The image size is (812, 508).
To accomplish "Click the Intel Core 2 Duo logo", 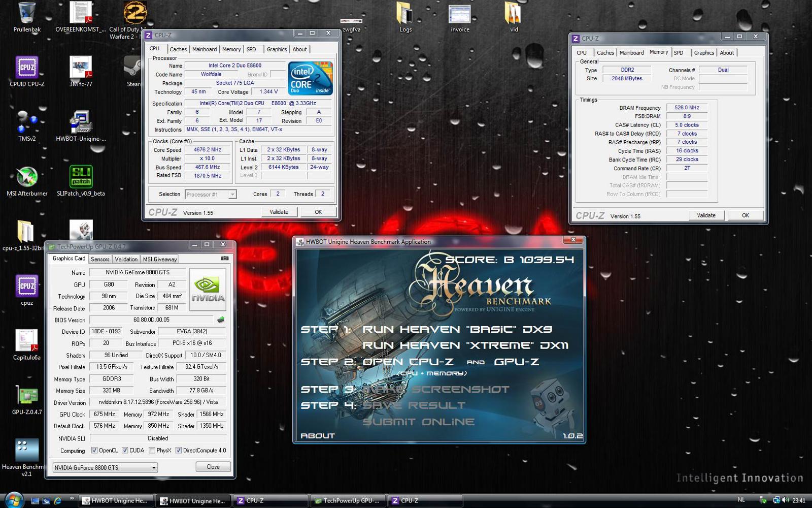I will pyautogui.click(x=311, y=78).
